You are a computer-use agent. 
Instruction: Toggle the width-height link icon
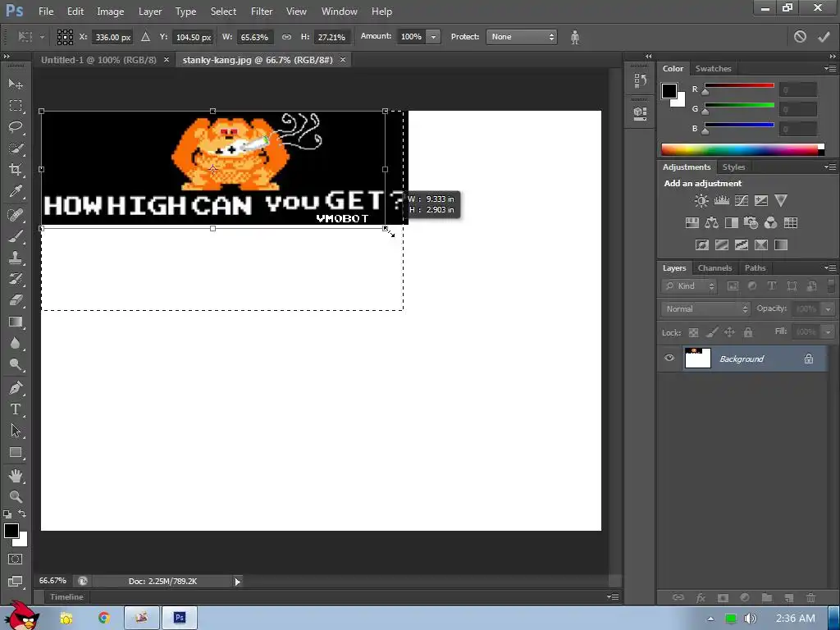click(286, 37)
